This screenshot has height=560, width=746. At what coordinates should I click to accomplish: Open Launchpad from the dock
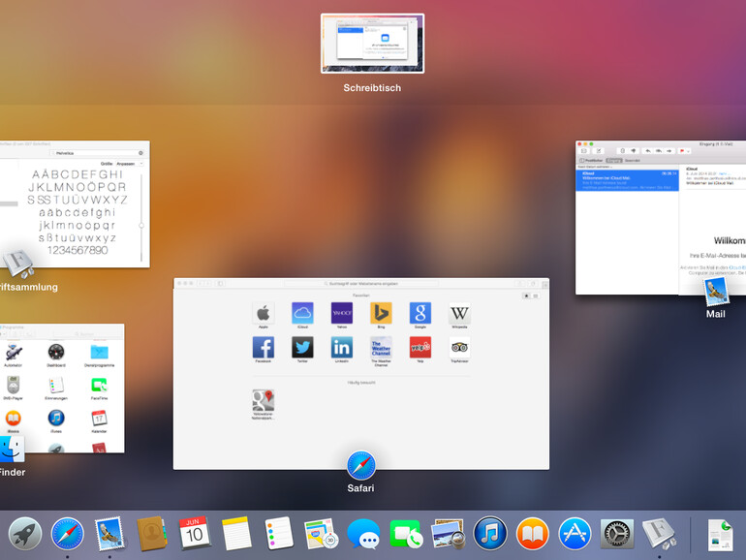coord(24,534)
